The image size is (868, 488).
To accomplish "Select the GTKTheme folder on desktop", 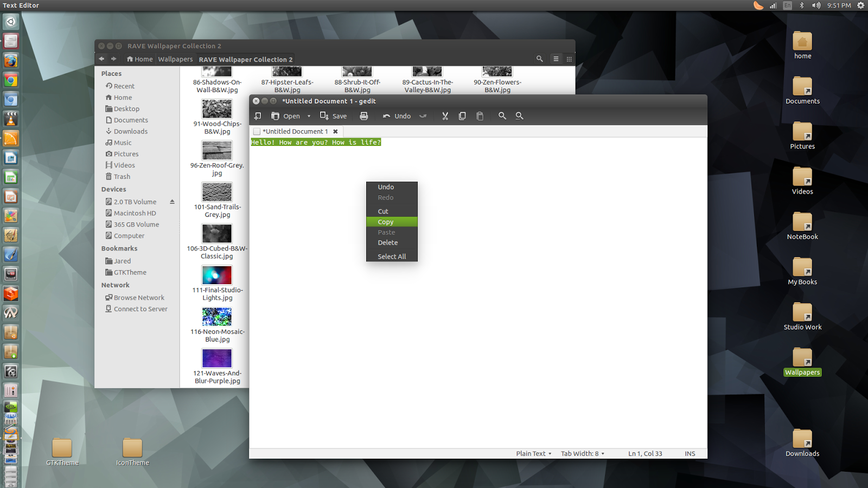I will click(x=62, y=452).
